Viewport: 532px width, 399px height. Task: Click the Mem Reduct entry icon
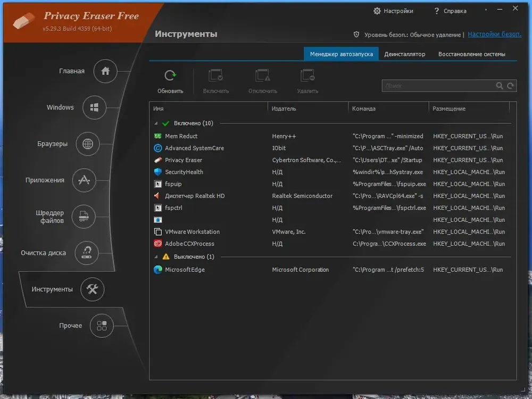[x=158, y=136]
